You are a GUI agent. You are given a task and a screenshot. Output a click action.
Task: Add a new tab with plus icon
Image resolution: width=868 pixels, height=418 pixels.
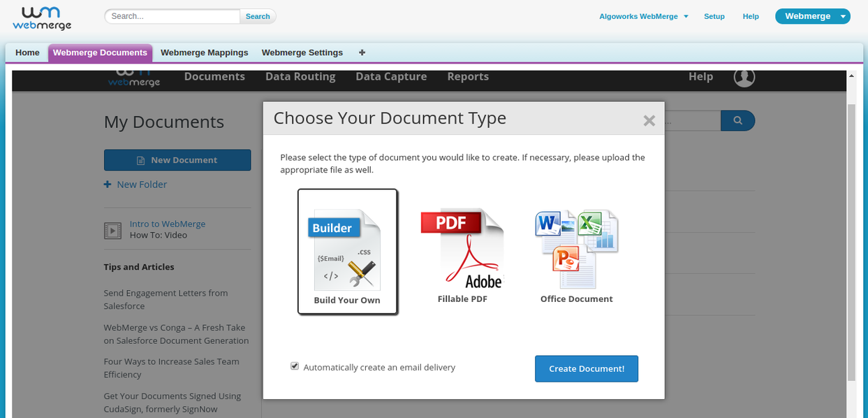tap(362, 52)
